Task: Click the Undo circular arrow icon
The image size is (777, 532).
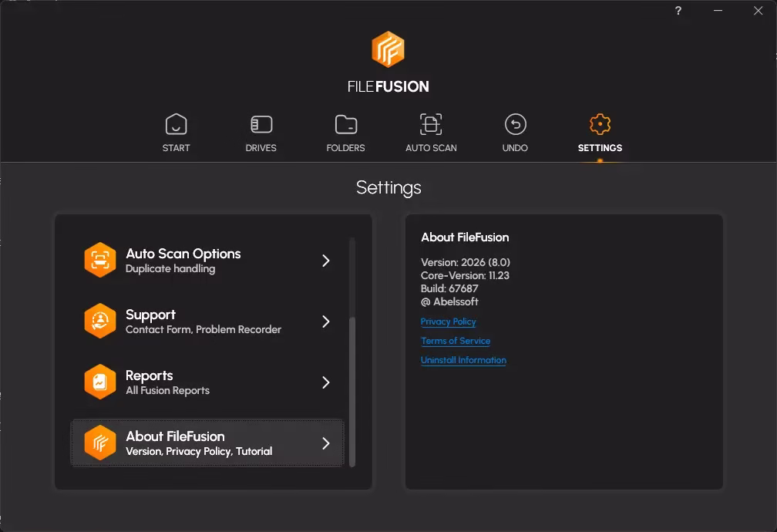Action: pyautogui.click(x=515, y=124)
